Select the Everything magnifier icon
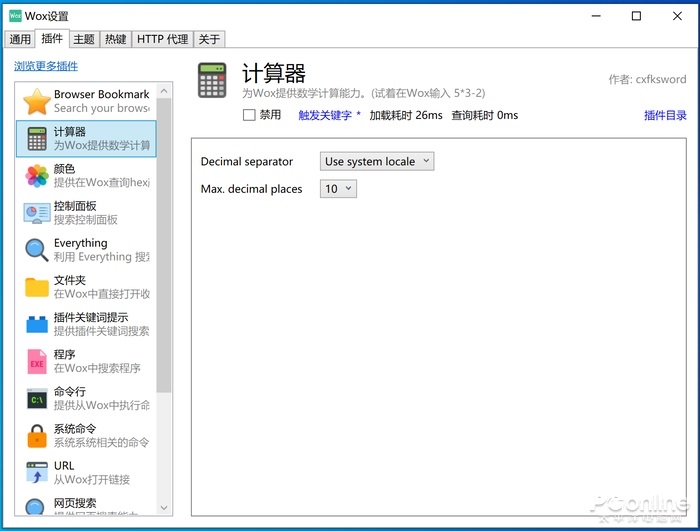 point(37,250)
